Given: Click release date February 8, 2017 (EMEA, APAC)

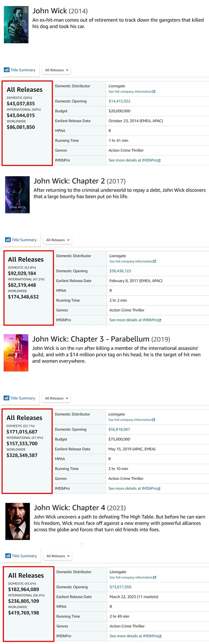Looking at the screenshot, I should click(x=136, y=281).
